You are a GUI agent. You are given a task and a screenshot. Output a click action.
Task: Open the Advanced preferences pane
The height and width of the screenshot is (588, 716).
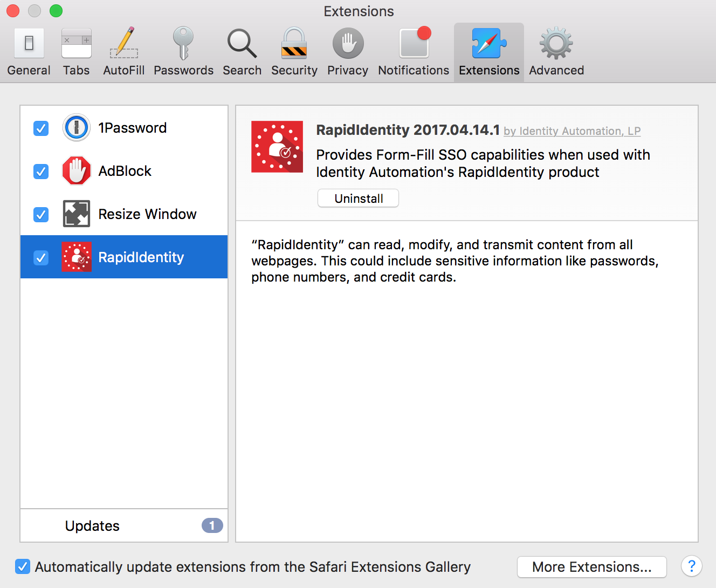coord(556,52)
